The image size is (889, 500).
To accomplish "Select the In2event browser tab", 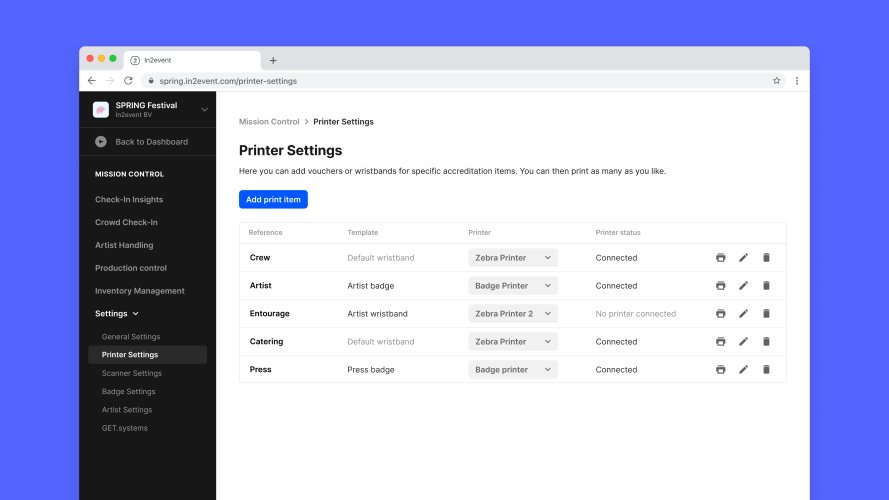I will (x=192, y=60).
